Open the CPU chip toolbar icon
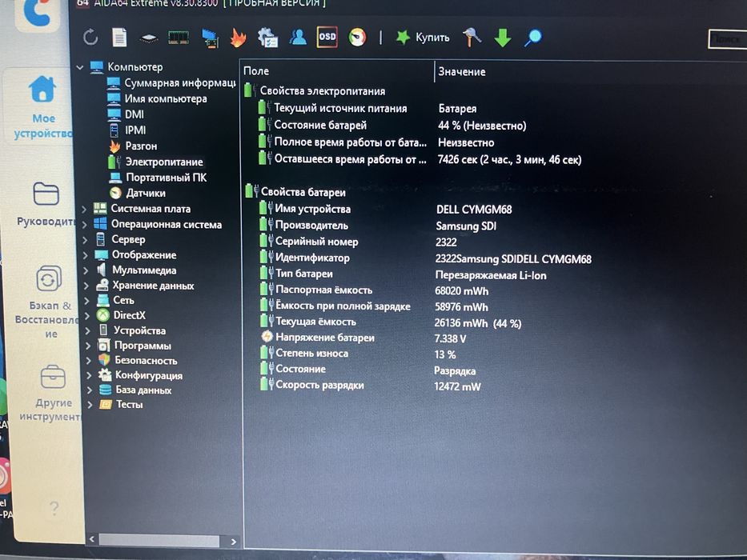 click(x=149, y=38)
